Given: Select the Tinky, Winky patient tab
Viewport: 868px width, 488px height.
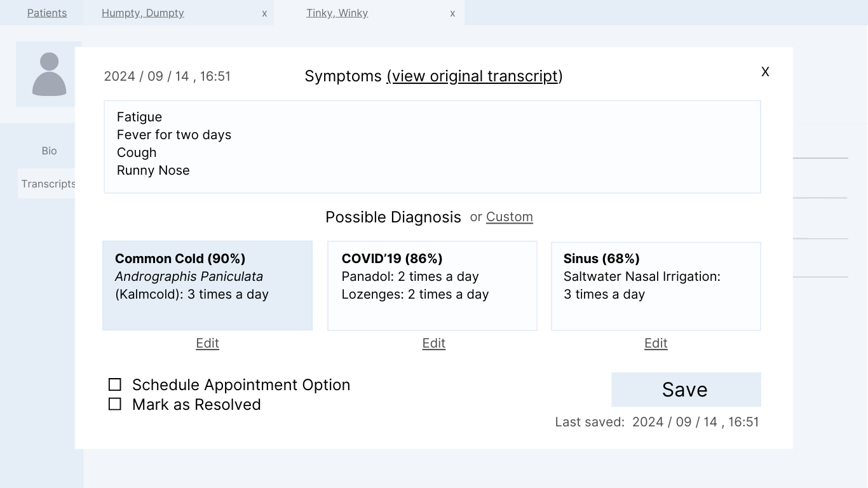Looking at the screenshot, I should (x=337, y=13).
